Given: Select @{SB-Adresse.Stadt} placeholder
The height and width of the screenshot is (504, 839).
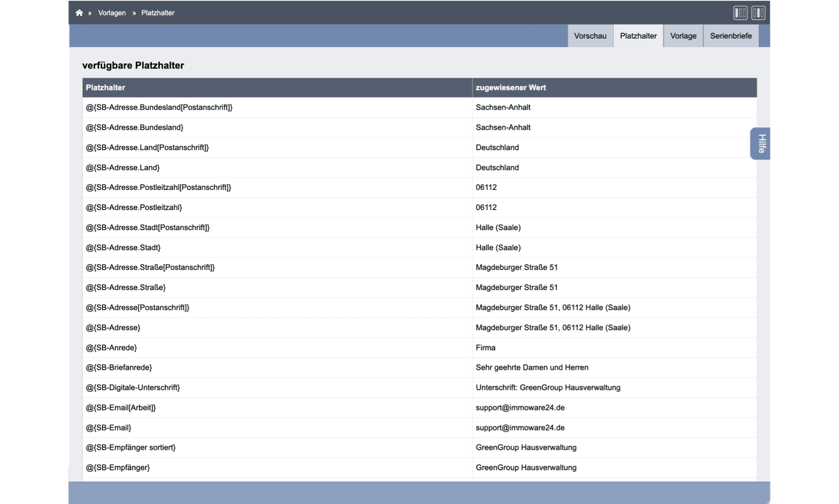Looking at the screenshot, I should [123, 247].
